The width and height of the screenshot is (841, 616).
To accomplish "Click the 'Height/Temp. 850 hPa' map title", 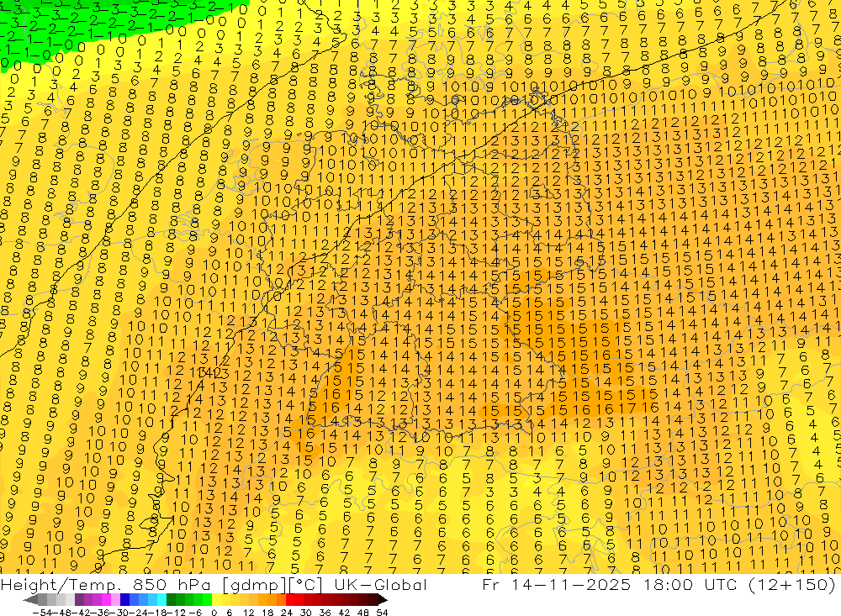I will pyautogui.click(x=104, y=584).
